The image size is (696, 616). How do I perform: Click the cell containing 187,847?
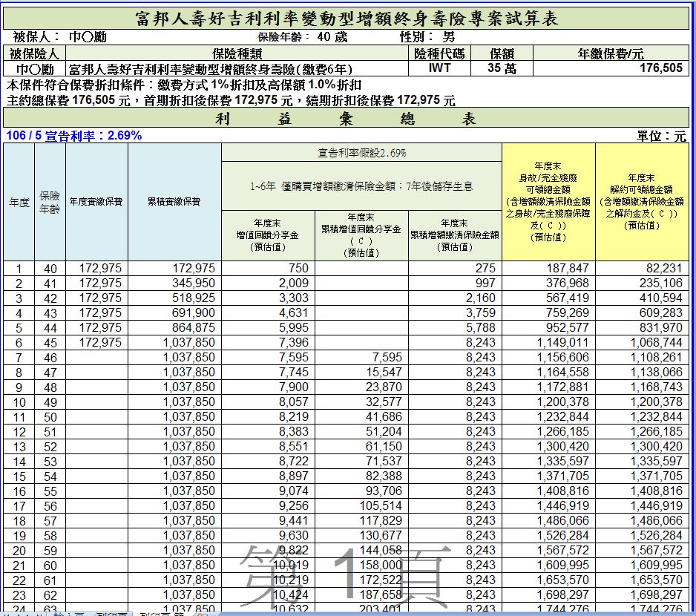pos(548,268)
